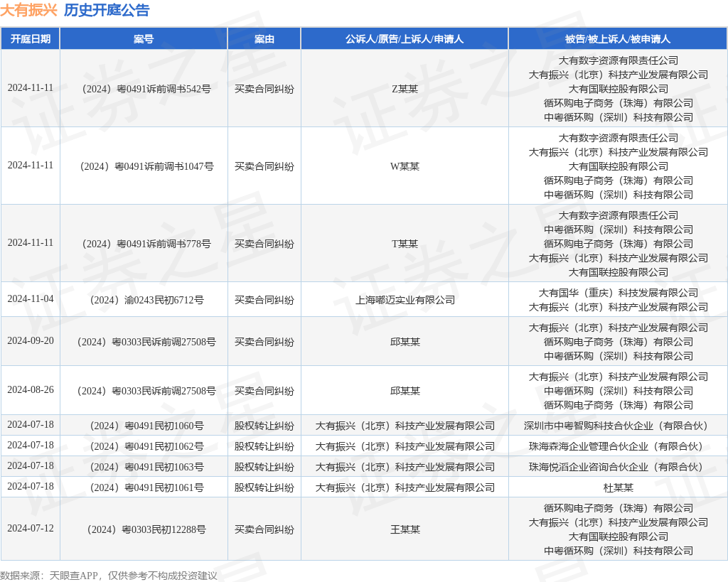Click the date 2024-11-04
728x582 pixels.
[x=30, y=299]
